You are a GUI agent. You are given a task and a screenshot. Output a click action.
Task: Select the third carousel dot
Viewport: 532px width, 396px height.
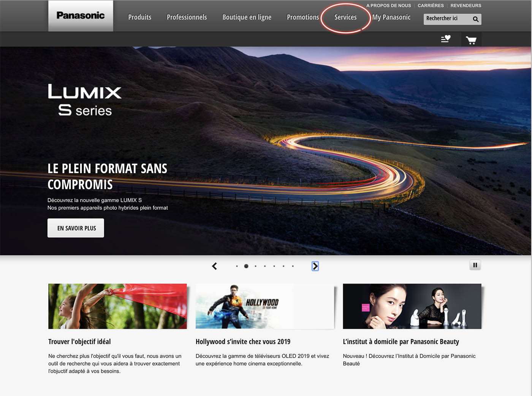(255, 266)
